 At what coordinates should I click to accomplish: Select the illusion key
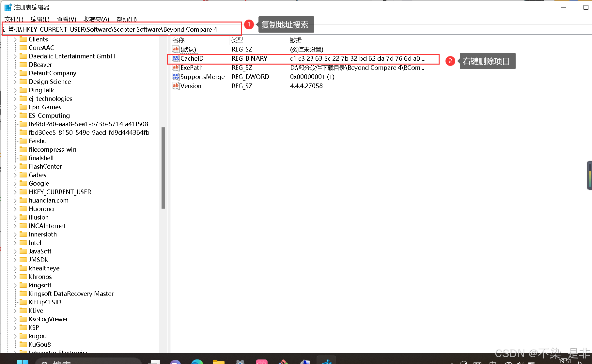click(x=39, y=217)
